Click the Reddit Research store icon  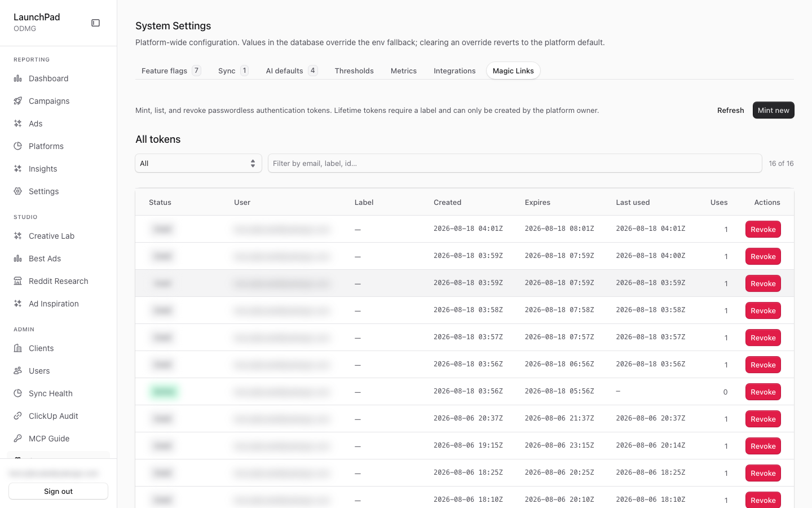18,281
